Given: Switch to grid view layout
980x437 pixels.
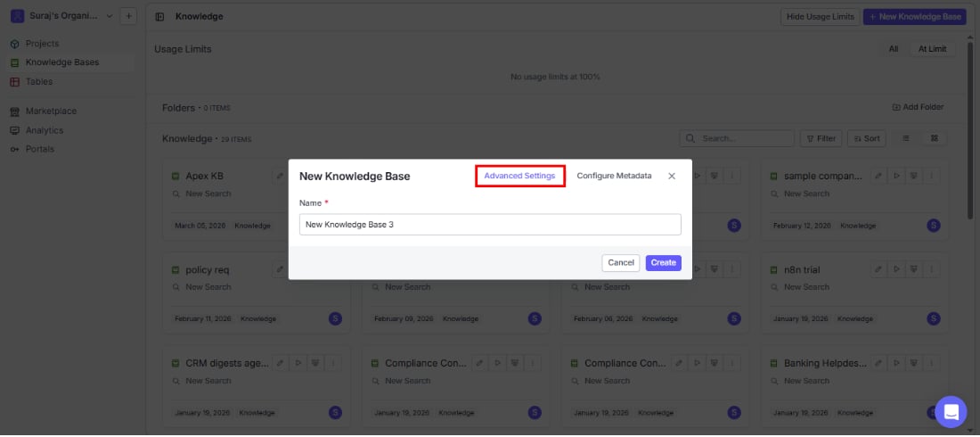Looking at the screenshot, I should tap(935, 138).
